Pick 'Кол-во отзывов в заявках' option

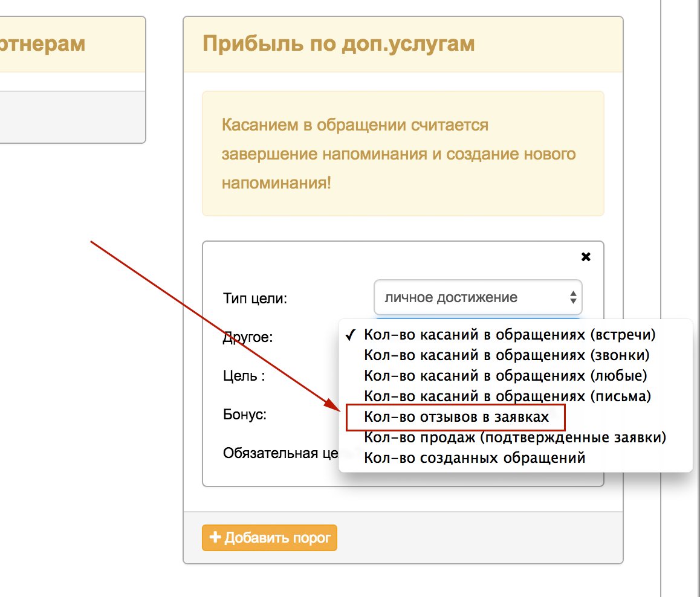point(515,416)
